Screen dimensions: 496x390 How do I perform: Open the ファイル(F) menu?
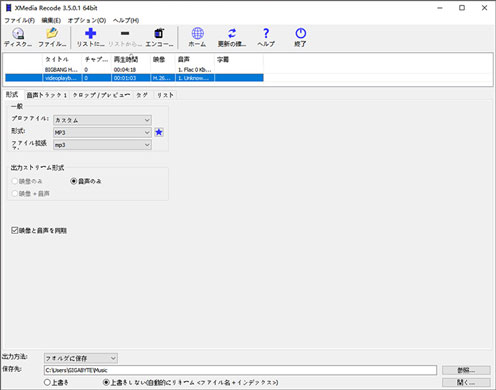tap(19, 20)
